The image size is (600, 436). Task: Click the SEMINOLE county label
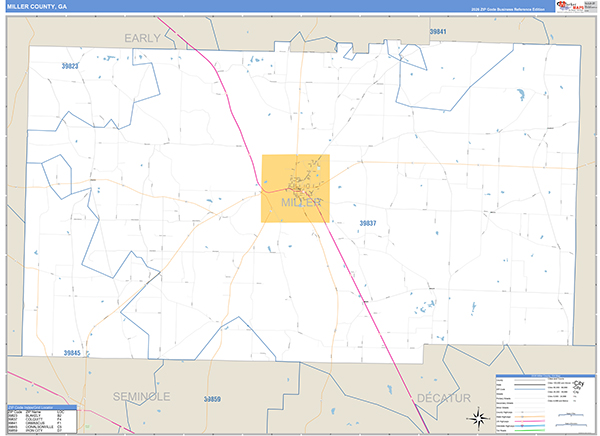click(141, 397)
